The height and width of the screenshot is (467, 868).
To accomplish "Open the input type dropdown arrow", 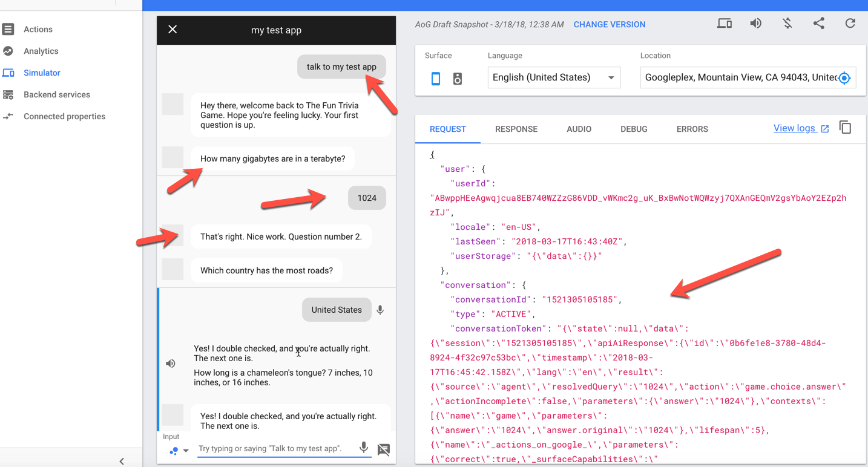I will point(186,451).
